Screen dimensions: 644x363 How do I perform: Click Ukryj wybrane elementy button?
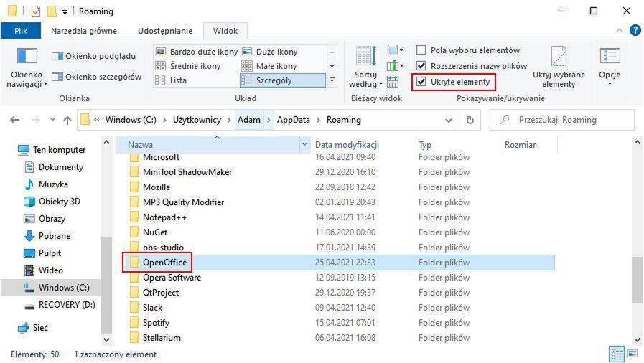(559, 67)
